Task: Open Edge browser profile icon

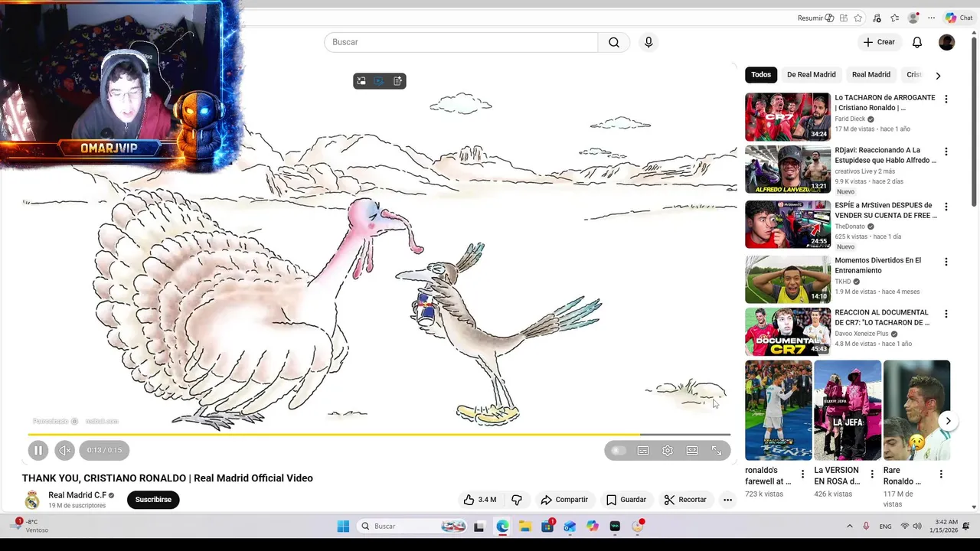Action: [x=913, y=18]
